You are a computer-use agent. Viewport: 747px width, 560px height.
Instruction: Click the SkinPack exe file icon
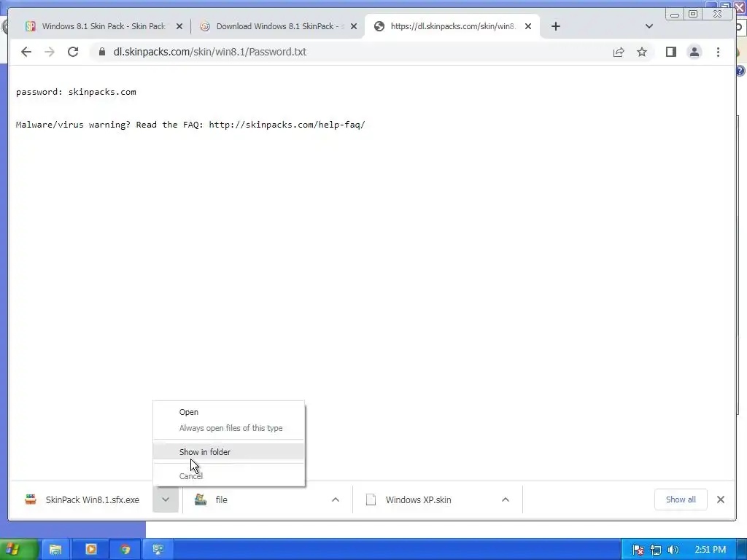[31, 499]
